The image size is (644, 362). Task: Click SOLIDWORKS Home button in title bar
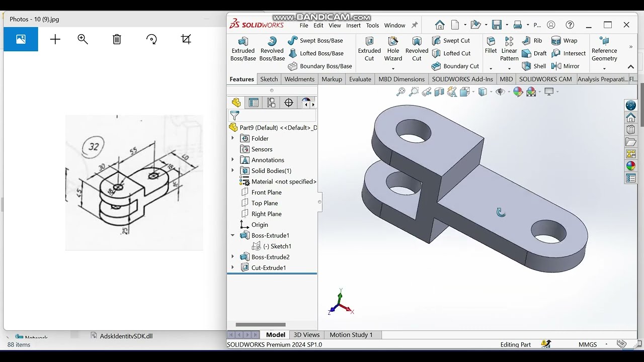coord(440,25)
